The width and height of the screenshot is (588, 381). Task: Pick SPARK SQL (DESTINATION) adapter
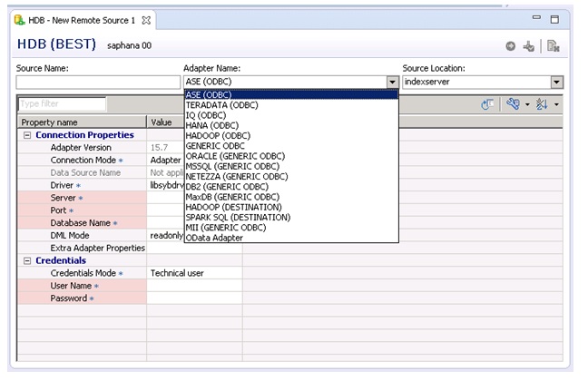[291, 218]
